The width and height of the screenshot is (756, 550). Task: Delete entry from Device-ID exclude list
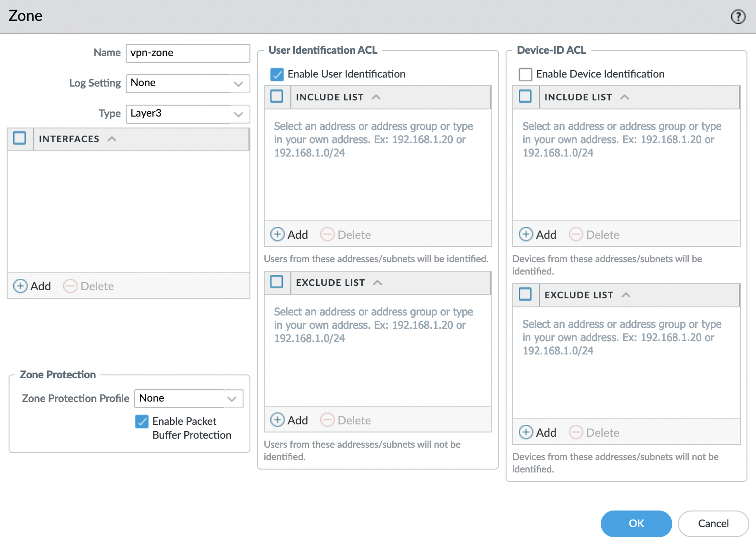click(x=594, y=432)
